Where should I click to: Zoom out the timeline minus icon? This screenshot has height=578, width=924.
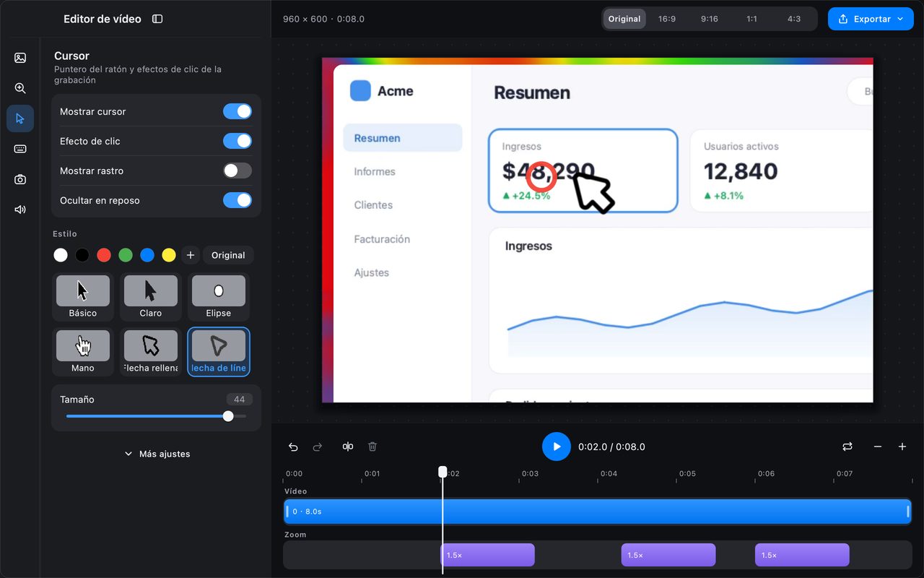pos(878,447)
